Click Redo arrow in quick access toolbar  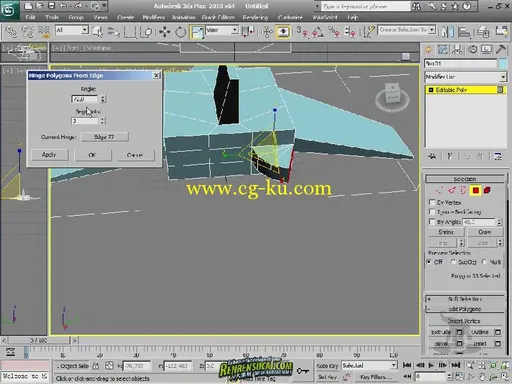coord(79,6)
